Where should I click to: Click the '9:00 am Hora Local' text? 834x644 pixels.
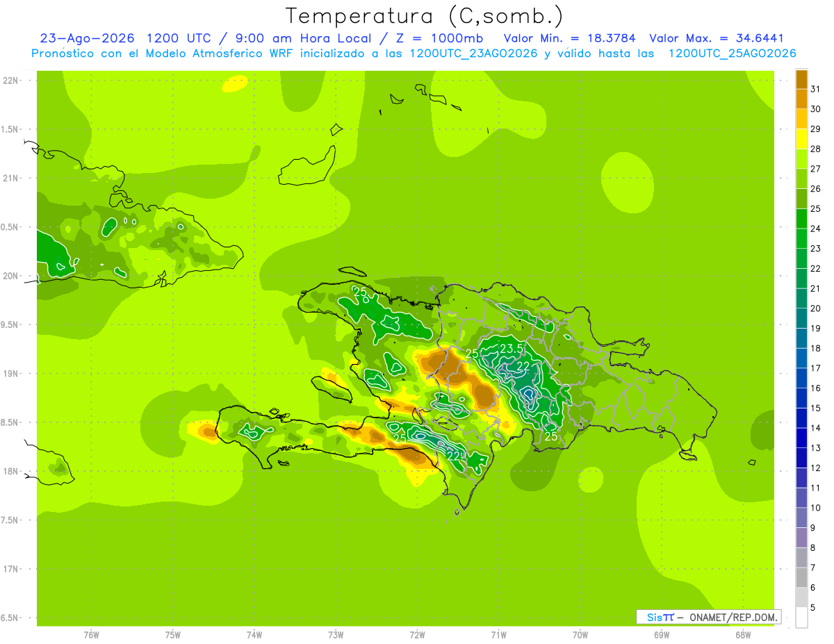[304, 38]
